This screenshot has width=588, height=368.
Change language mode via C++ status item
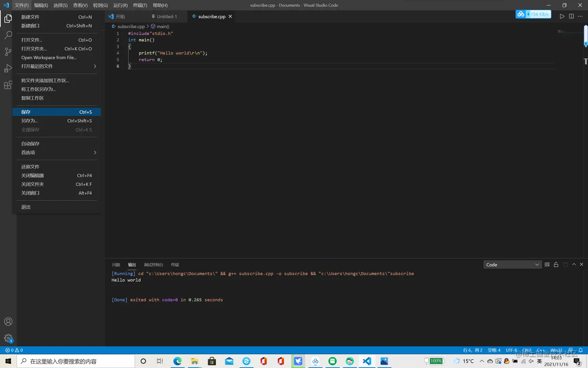541,350
